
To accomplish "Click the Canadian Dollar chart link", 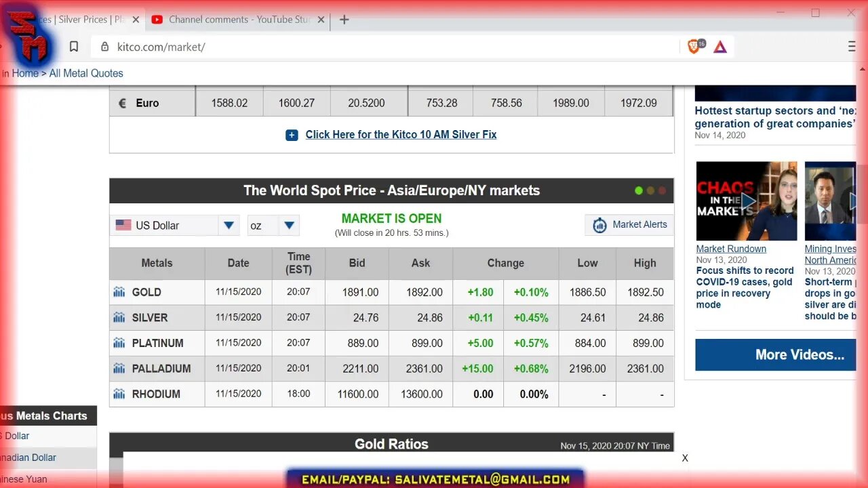I will coord(28,457).
